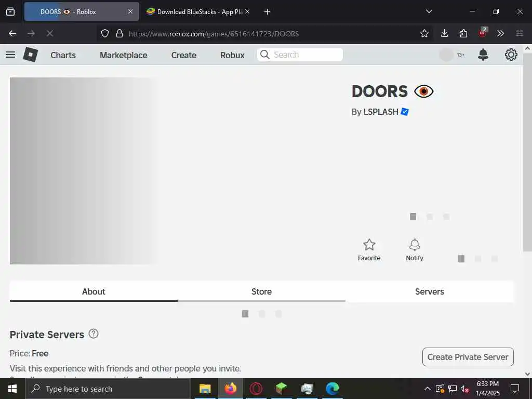This screenshot has height=399, width=532.
Task: Open the LSPLASH creator link
Action: tap(381, 112)
